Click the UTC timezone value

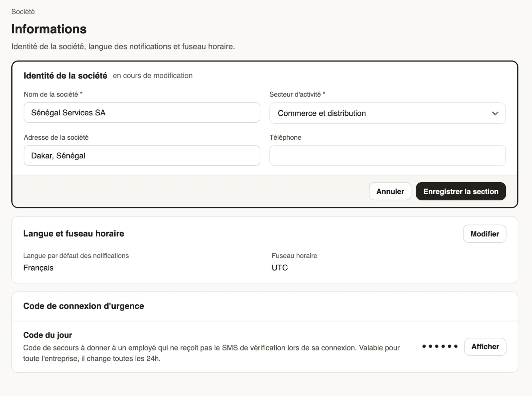click(x=280, y=268)
